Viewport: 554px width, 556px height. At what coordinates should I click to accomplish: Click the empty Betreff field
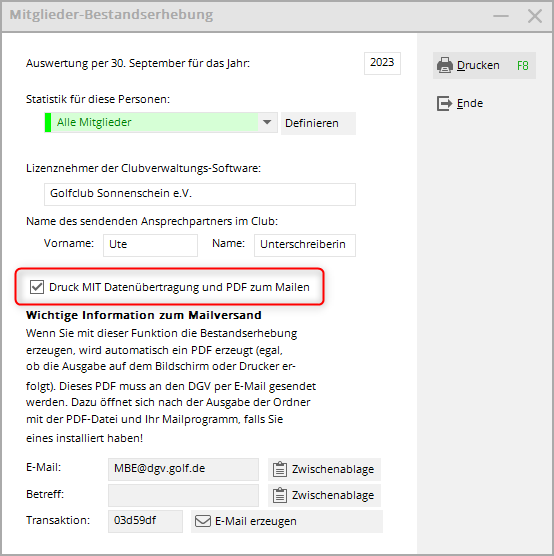pos(183,495)
